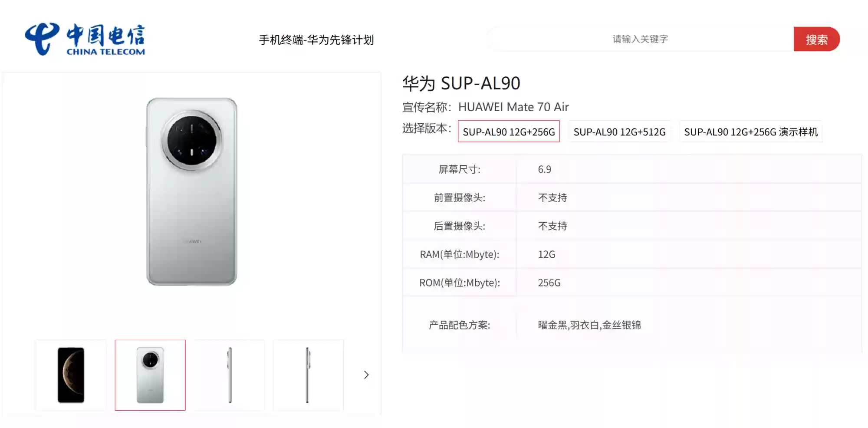Screen dimensions: 868x428
Task: Select the third side-view phone thumbnail
Action: pos(229,375)
